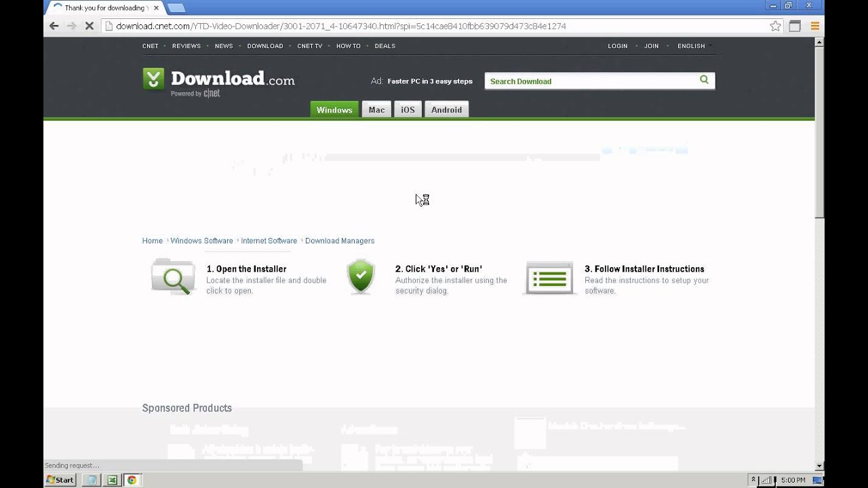Open the News nav link
Viewport: 868px width, 488px height.
click(x=224, y=46)
